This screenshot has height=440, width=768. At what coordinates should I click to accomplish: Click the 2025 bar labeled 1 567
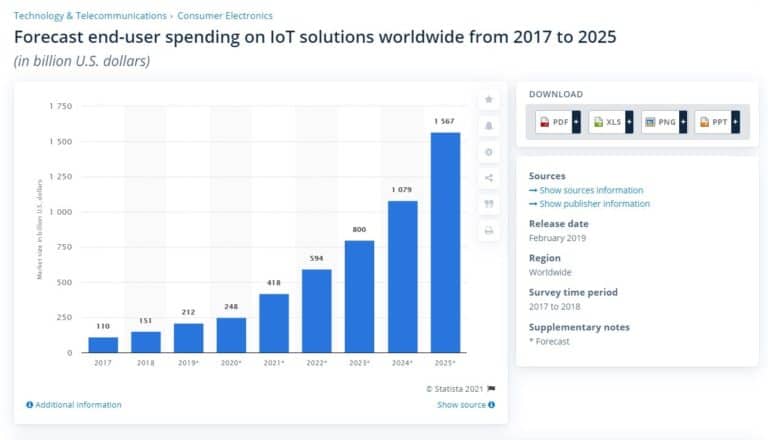pos(445,243)
